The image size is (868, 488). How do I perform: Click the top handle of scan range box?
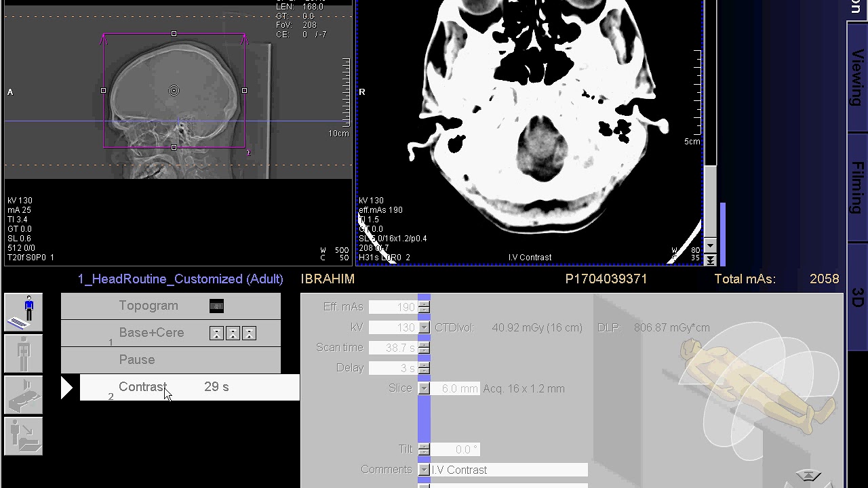(x=174, y=33)
